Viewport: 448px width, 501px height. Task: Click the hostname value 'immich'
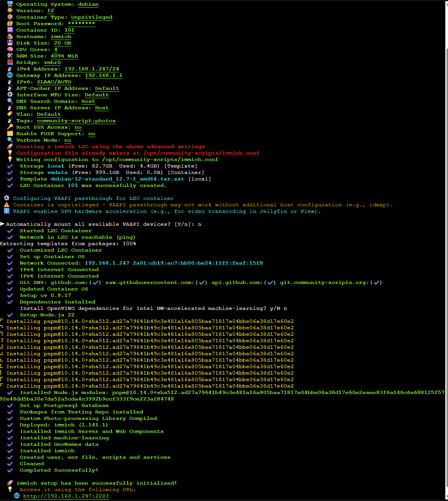61,37
